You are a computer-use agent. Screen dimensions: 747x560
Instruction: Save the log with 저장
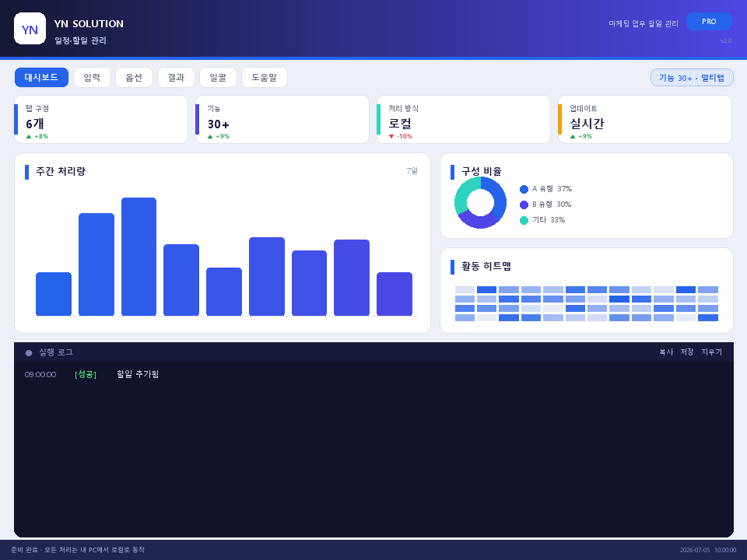[x=686, y=352]
